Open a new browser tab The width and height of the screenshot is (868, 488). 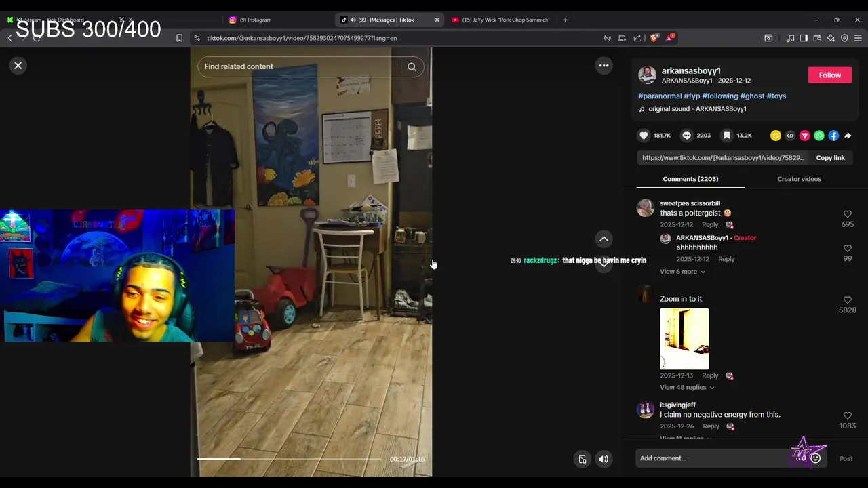pos(565,20)
